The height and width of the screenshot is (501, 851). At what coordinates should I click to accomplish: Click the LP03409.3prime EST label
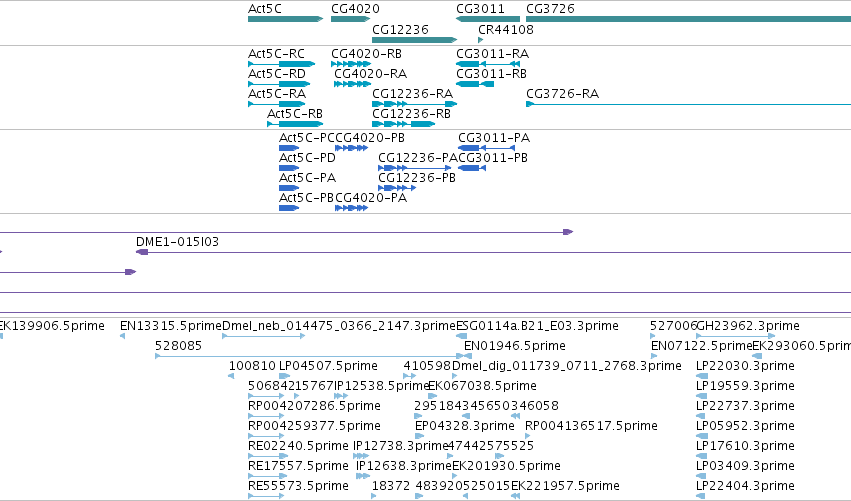(745, 467)
